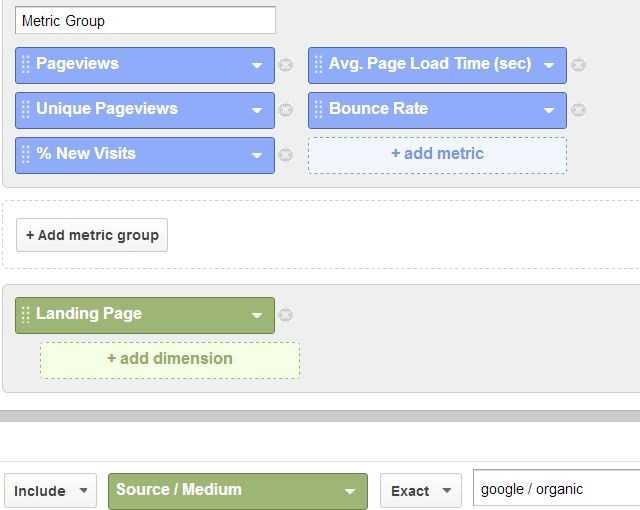Open the Bounce Rate metric dropdown

coord(549,110)
